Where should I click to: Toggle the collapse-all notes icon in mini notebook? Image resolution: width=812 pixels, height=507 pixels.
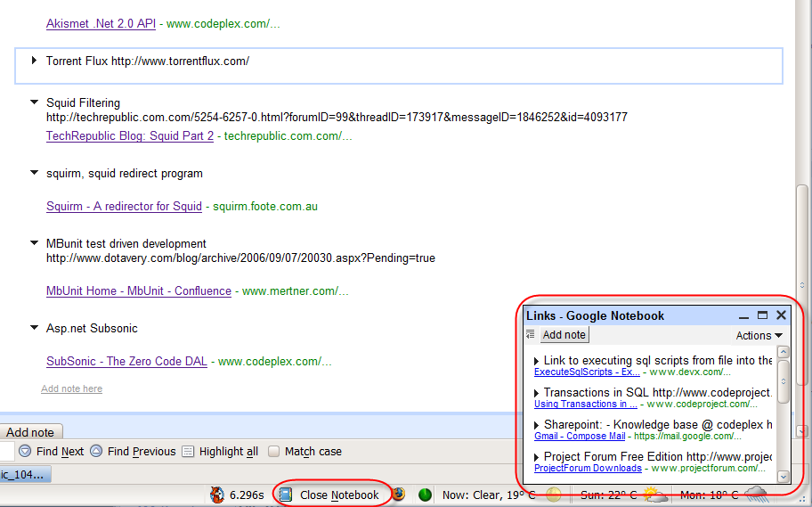531,335
